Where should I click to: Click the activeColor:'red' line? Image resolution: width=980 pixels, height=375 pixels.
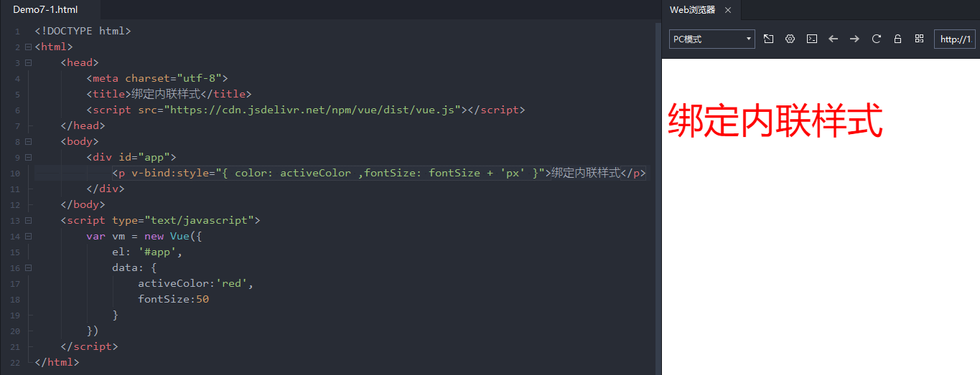[x=196, y=283]
